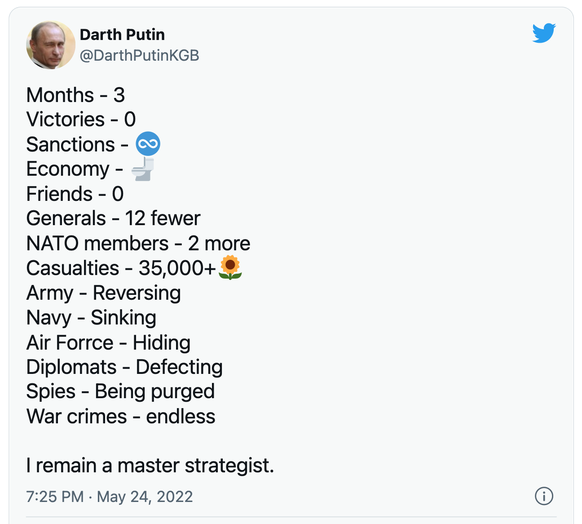This screenshot has height=524, width=582.
Task: Click the toilet emoji after Economy
Action: (x=143, y=169)
